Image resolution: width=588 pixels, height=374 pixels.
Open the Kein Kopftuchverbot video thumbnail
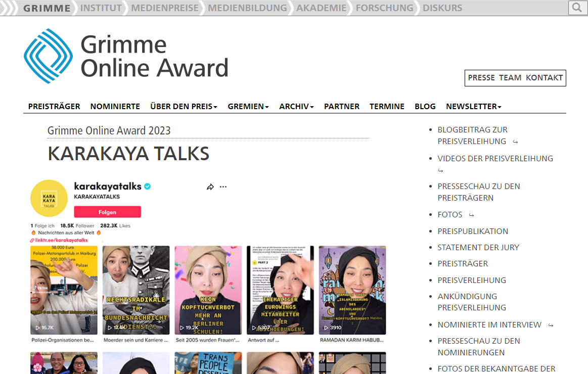click(208, 290)
